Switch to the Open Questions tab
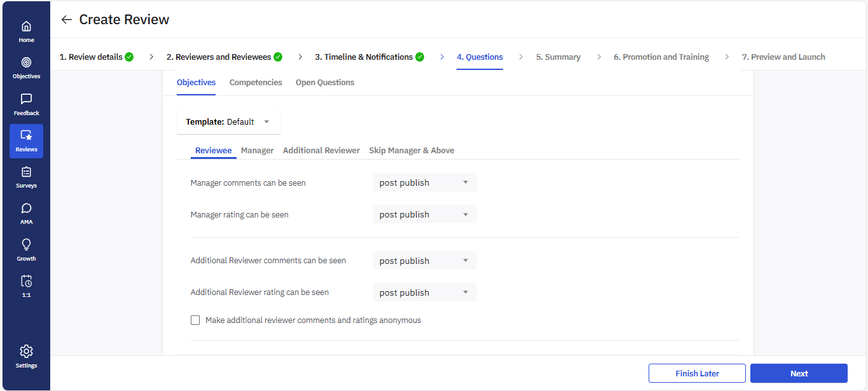Image resolution: width=868 pixels, height=391 pixels. pyautogui.click(x=325, y=83)
